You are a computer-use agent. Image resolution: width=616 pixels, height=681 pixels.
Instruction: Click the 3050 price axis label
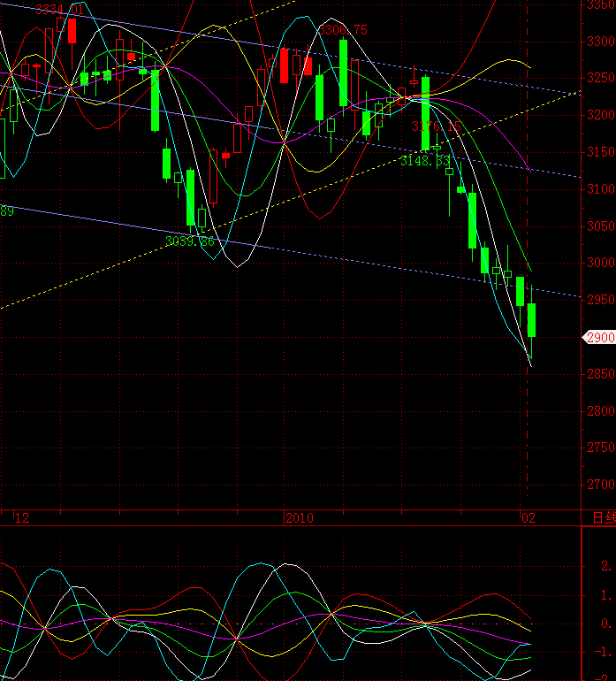click(x=601, y=226)
